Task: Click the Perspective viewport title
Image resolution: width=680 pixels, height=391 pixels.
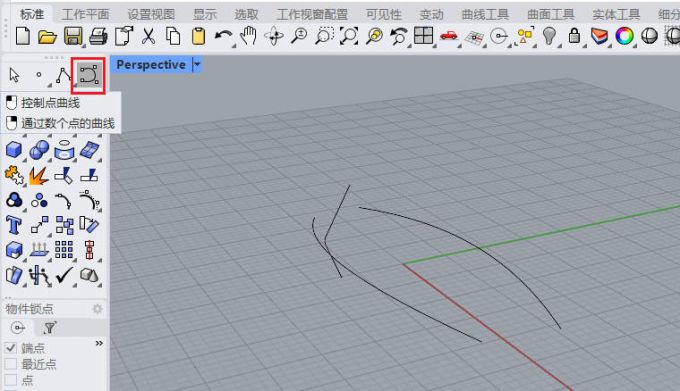Action: 151,65
